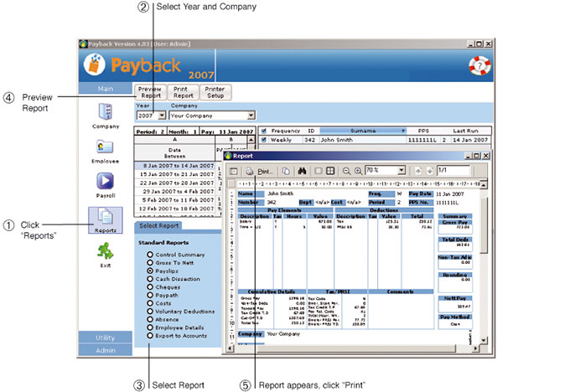Select the Cheques report radio button
The image size is (570, 392).
150,286
